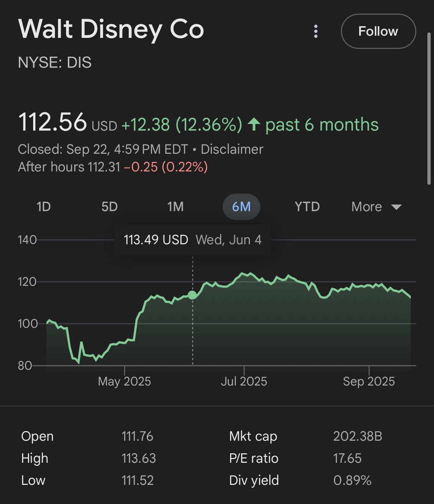
Task: Click the +12.38 (12.36%) change value
Action: (181, 125)
